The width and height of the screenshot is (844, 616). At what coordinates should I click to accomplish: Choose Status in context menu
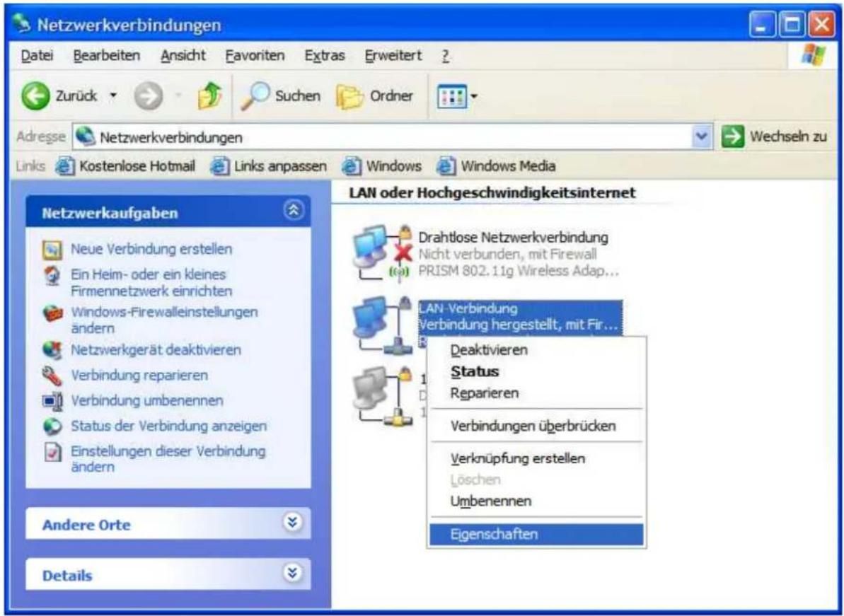click(x=537, y=371)
